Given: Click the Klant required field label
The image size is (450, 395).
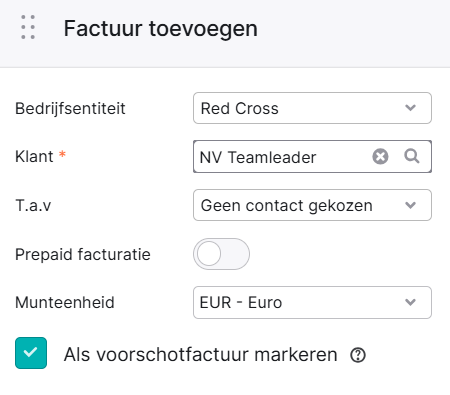Looking at the screenshot, I should click(x=40, y=156).
